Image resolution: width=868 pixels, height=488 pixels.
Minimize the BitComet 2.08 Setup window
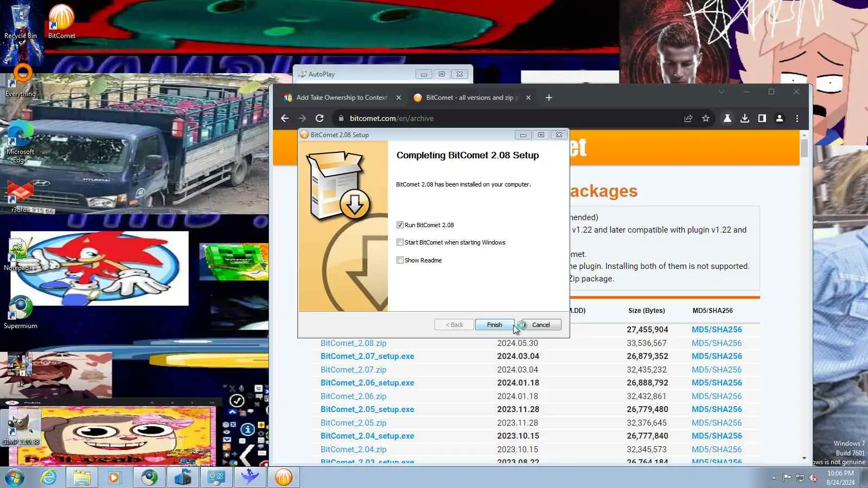[x=523, y=135]
